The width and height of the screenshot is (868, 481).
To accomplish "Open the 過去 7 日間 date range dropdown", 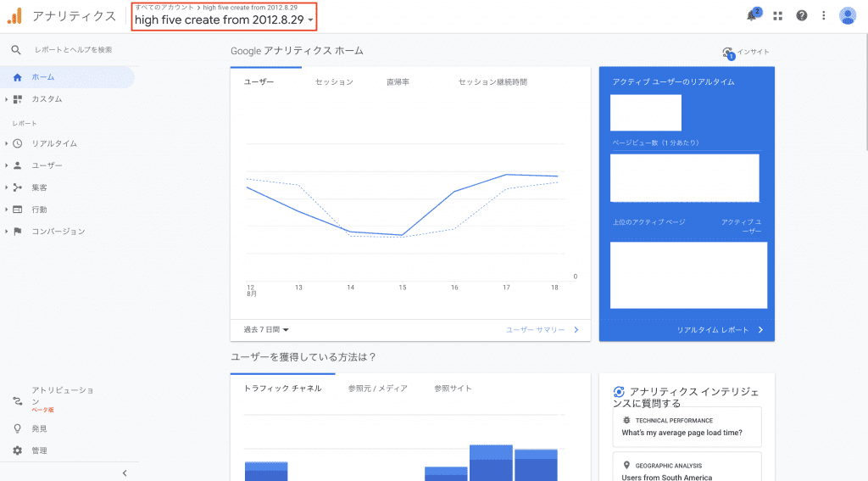I will tap(266, 330).
